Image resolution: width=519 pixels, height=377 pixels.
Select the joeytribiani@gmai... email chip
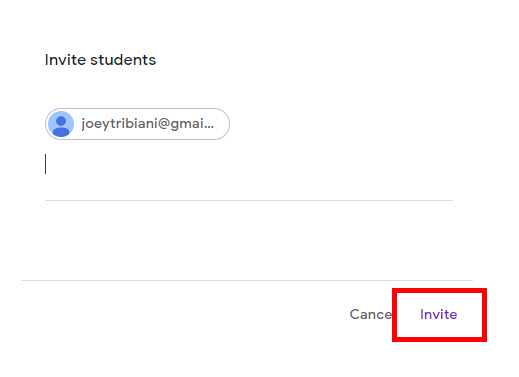coord(137,124)
